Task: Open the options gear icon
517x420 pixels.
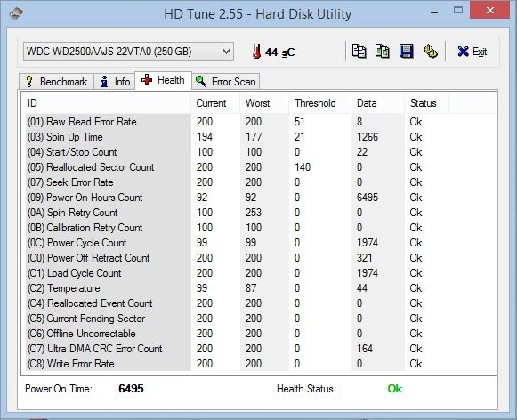Action: tap(431, 52)
